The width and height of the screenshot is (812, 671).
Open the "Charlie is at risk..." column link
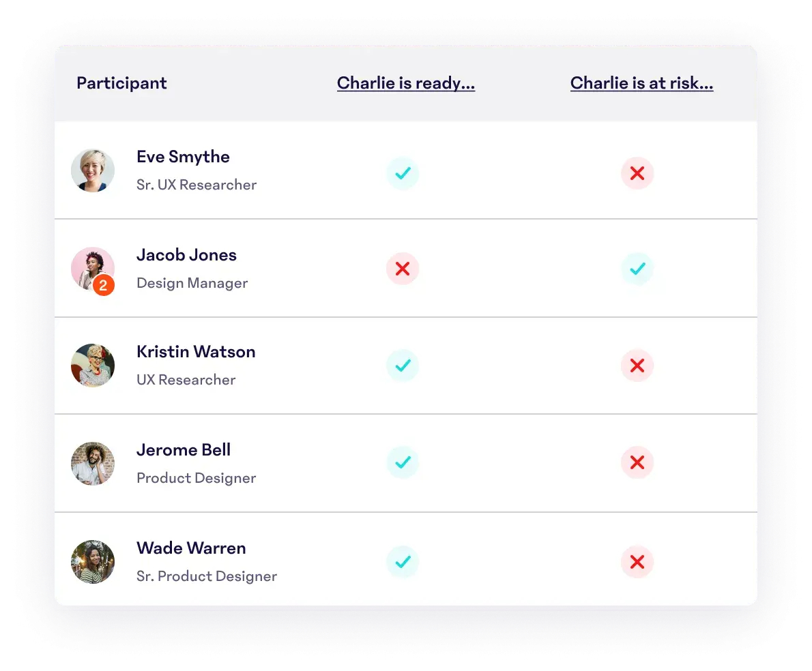[x=641, y=83]
